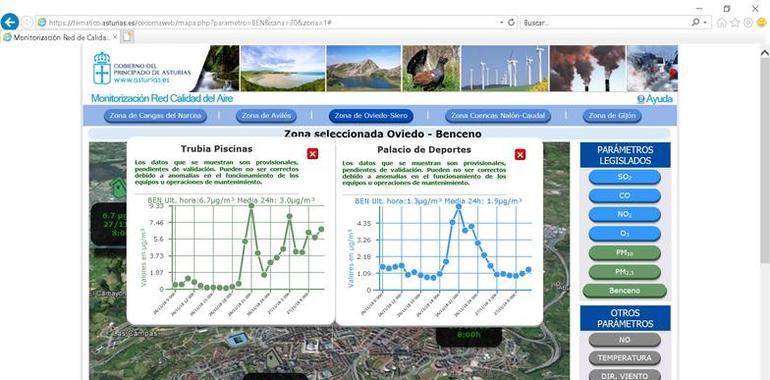Click the OTROS PARÁMETROS header
This screenshot has height=380, width=770.
(x=625, y=318)
